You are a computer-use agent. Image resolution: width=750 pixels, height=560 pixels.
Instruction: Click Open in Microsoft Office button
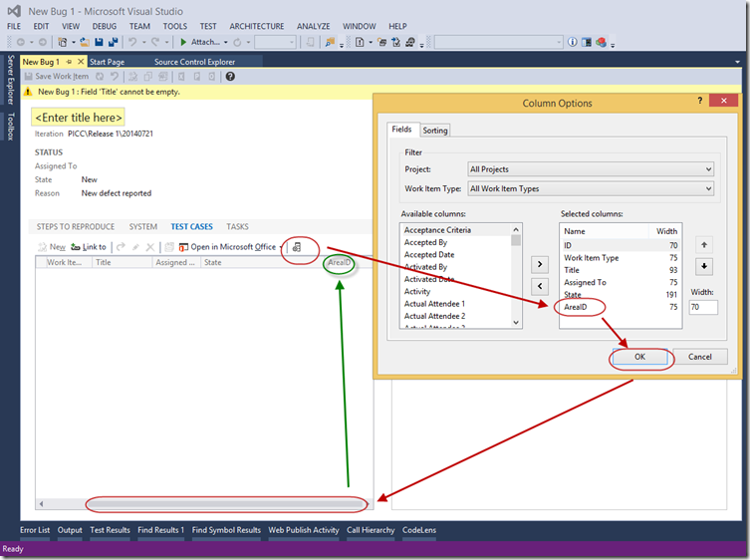tap(227, 247)
